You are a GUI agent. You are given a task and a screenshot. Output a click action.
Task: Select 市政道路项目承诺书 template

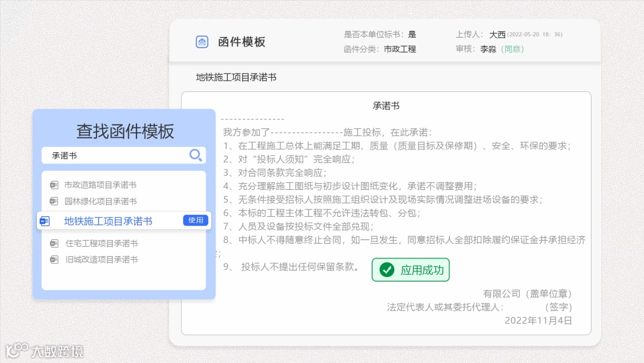click(100, 185)
